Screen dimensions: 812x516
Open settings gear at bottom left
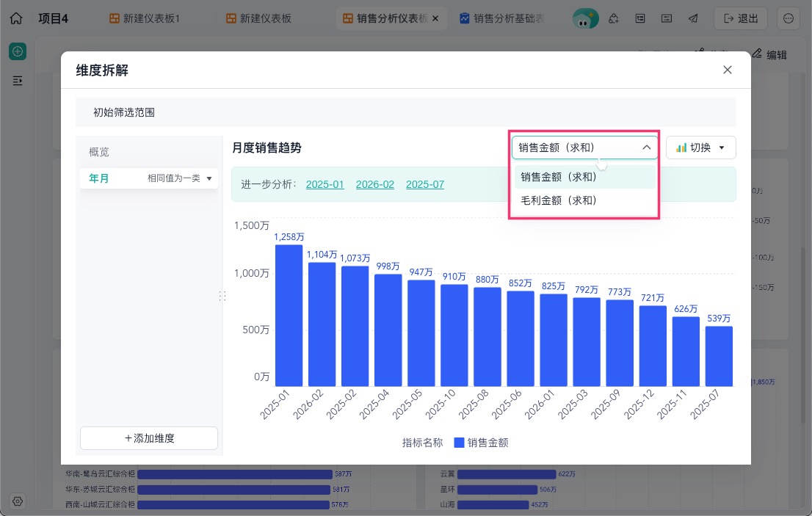point(18,501)
